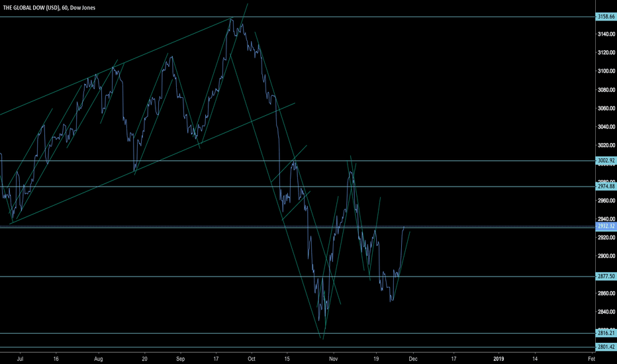Select the 3002.92 price level label

coord(606,161)
